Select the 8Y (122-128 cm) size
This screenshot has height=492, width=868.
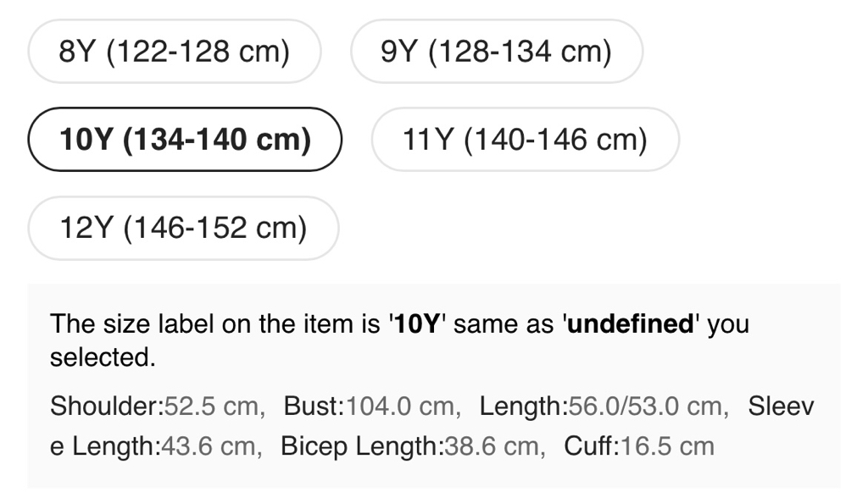175,52
